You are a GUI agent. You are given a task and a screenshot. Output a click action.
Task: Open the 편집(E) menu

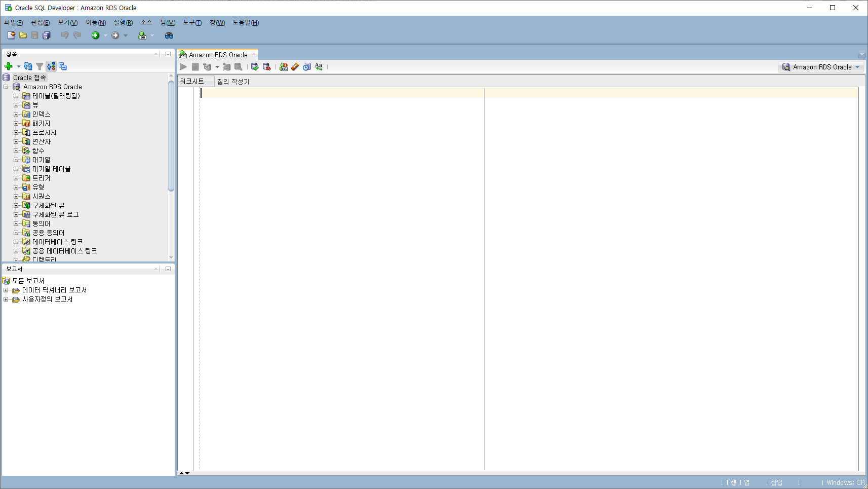click(x=41, y=23)
